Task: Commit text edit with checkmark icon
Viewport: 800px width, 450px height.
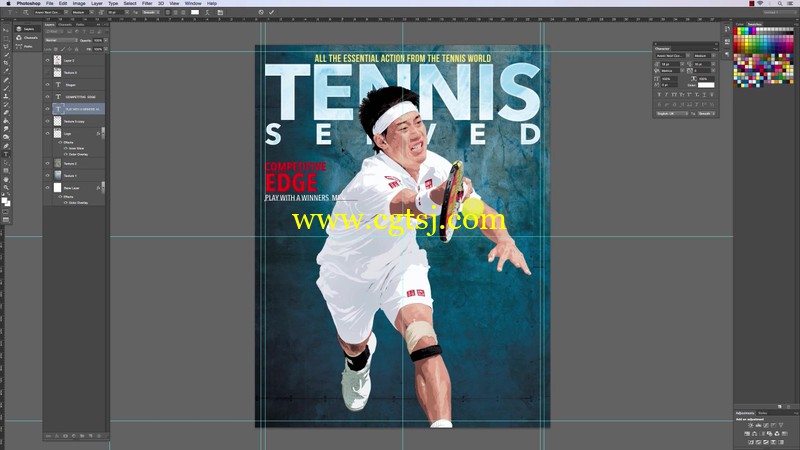Action: tap(271, 12)
